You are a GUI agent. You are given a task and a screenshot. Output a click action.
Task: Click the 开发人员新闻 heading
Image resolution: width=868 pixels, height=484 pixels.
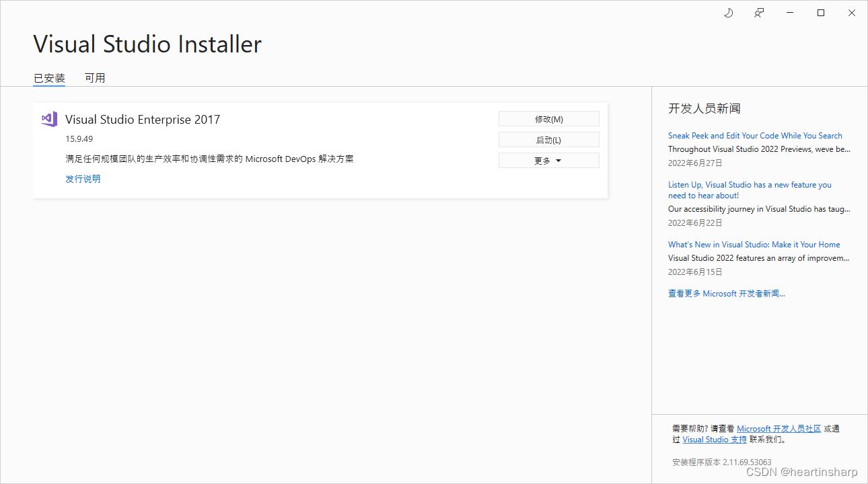(x=704, y=108)
